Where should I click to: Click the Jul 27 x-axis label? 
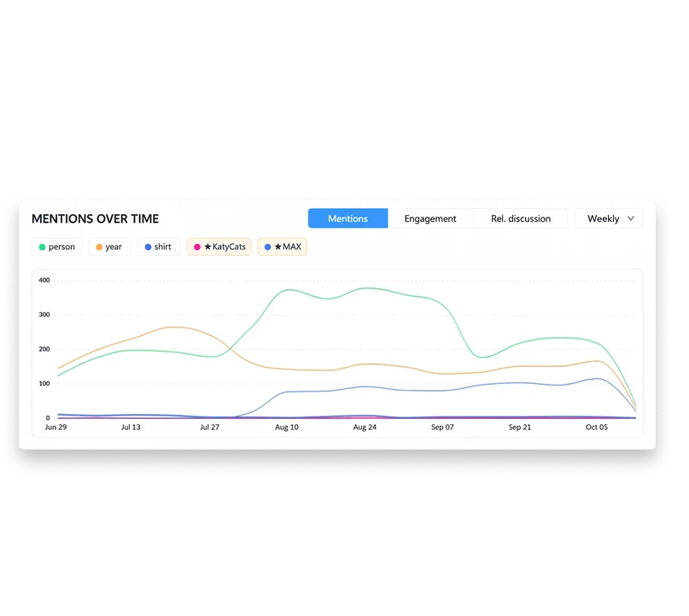209,427
